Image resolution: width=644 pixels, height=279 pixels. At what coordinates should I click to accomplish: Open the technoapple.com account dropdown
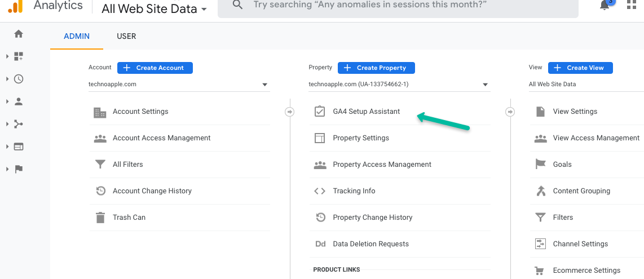179,85
